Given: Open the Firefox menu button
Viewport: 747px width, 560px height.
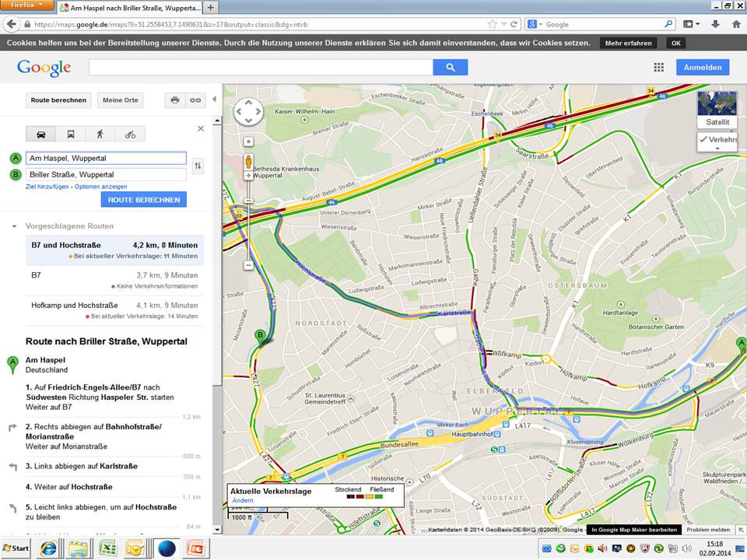Looking at the screenshot, I should [26, 5].
